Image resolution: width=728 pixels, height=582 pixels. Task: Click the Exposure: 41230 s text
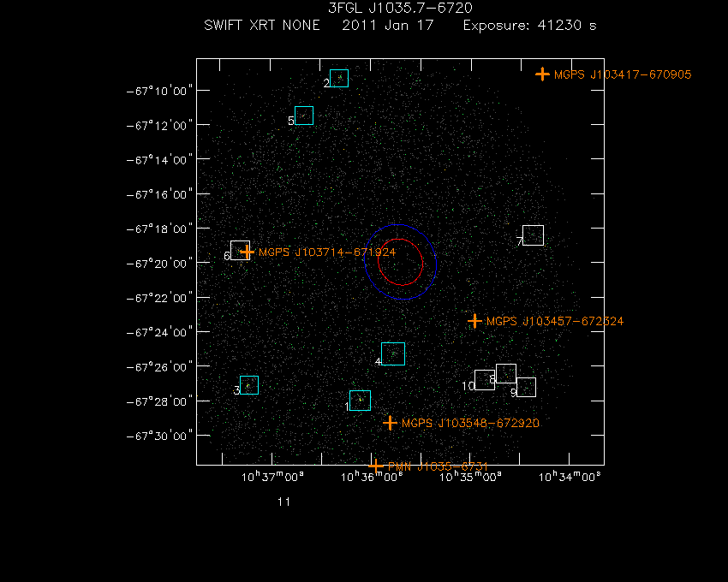point(530,25)
